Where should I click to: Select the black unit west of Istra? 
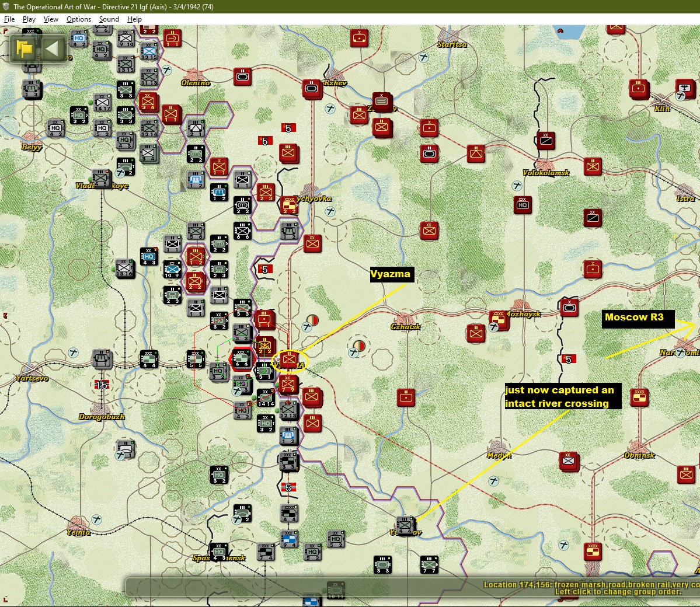coord(593,218)
